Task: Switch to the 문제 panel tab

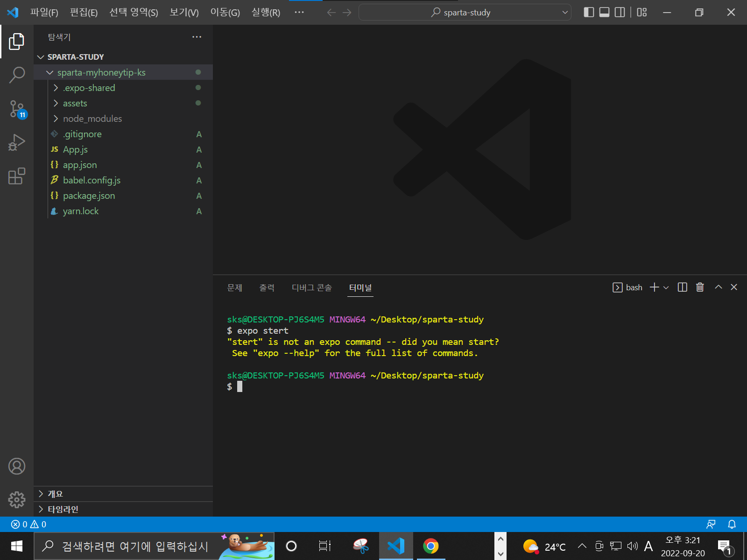Action: (x=234, y=288)
